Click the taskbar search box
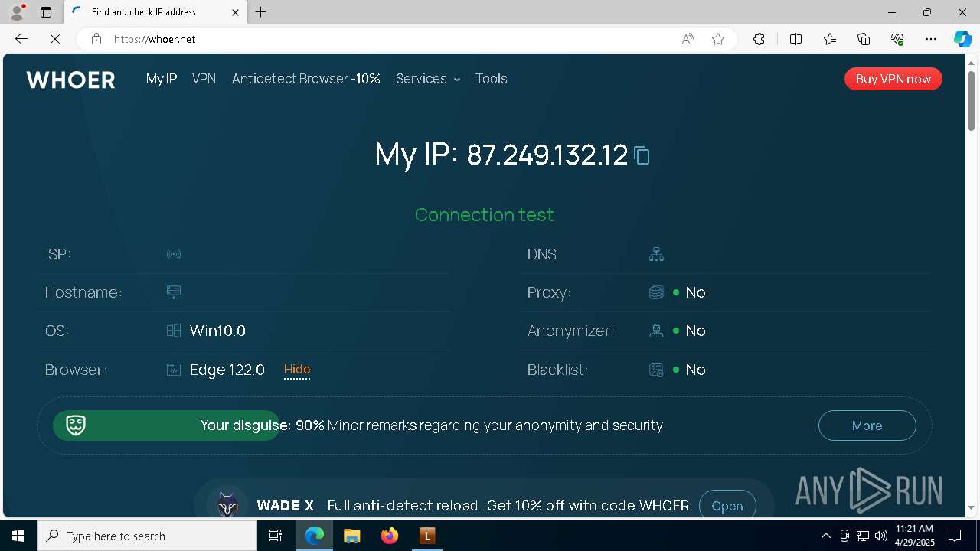Viewport: 980px width, 551px height. 147,536
